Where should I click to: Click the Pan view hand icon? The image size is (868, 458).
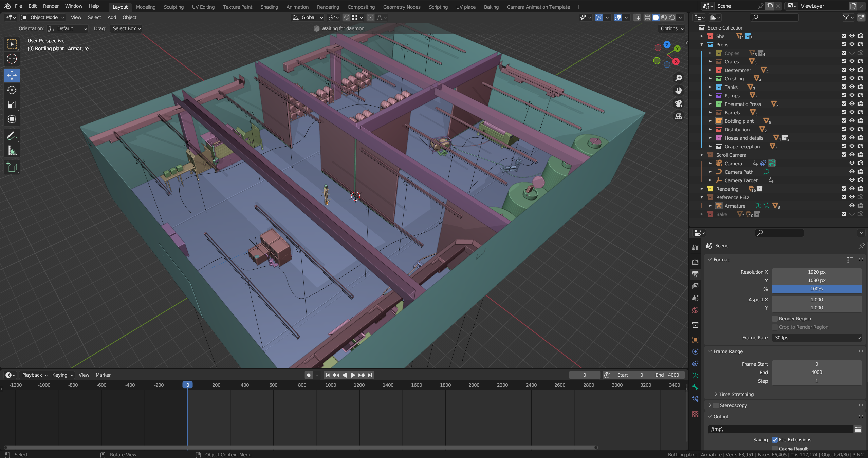(679, 91)
